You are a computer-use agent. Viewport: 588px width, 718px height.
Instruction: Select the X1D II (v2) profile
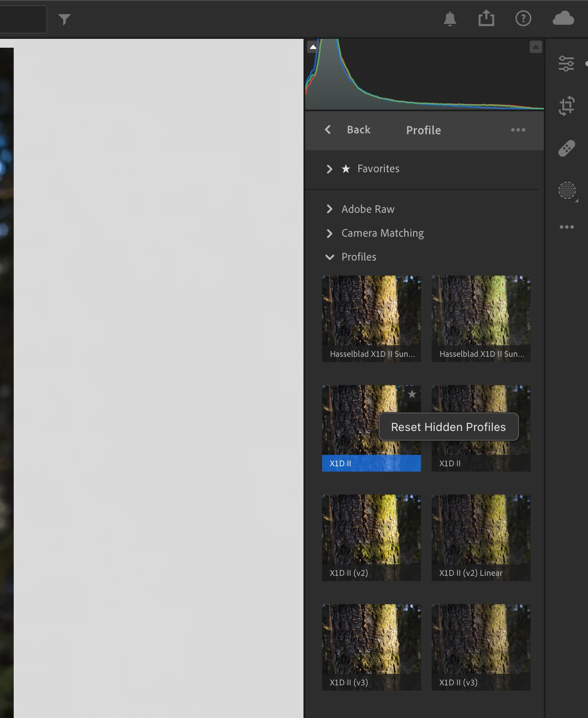coord(372,538)
